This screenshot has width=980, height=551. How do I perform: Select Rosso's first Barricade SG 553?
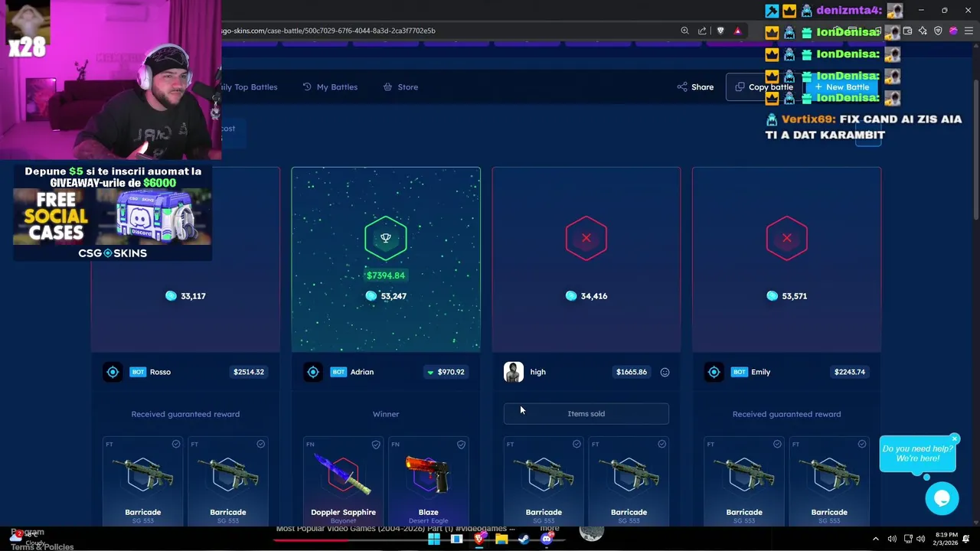[x=143, y=481]
